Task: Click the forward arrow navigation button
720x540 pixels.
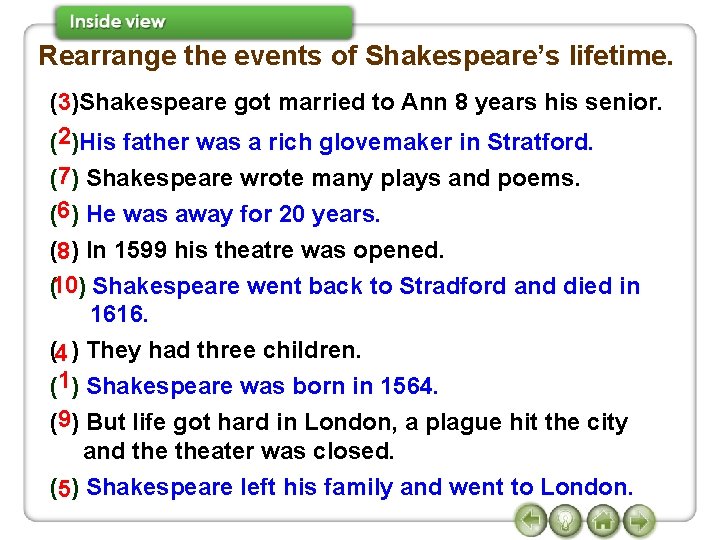Action: [637, 520]
